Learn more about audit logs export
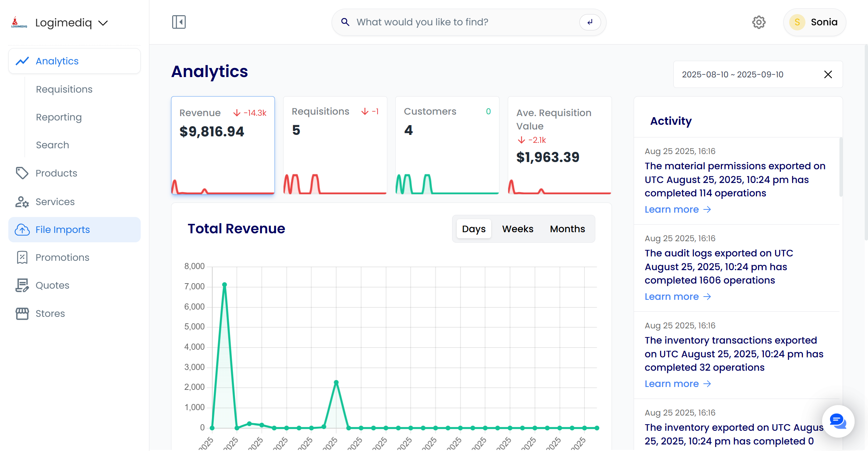This screenshot has width=868, height=451. coord(677,297)
